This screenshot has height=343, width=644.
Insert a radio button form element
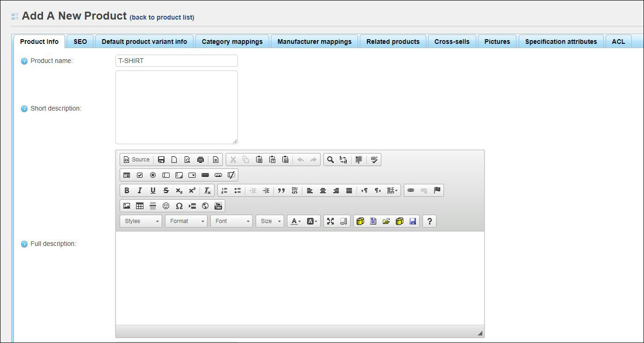tap(153, 175)
